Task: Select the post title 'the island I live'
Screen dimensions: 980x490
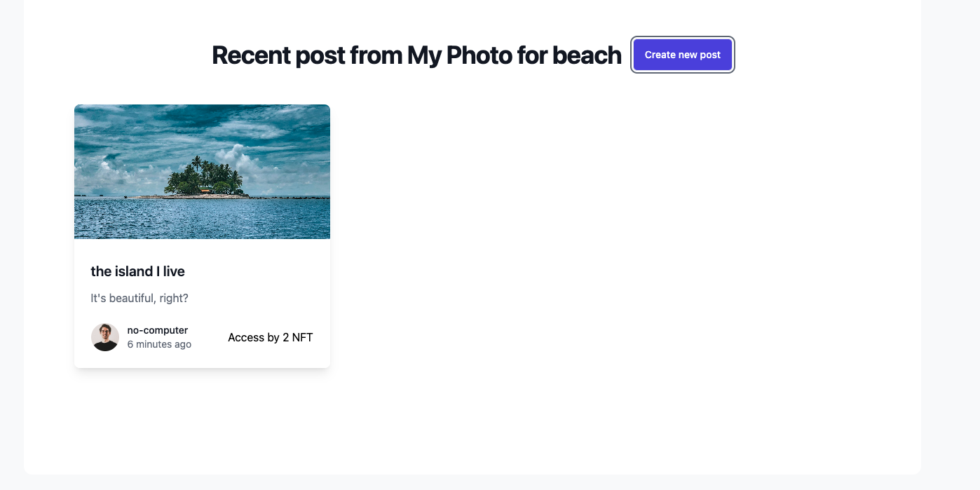Action: coord(137,271)
